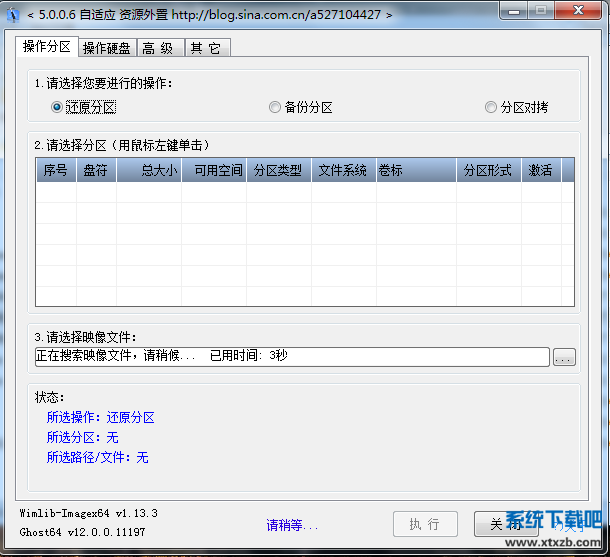This screenshot has width=610, height=557.
Task: Switch to the 操作硬盘 tab
Action: (107, 48)
